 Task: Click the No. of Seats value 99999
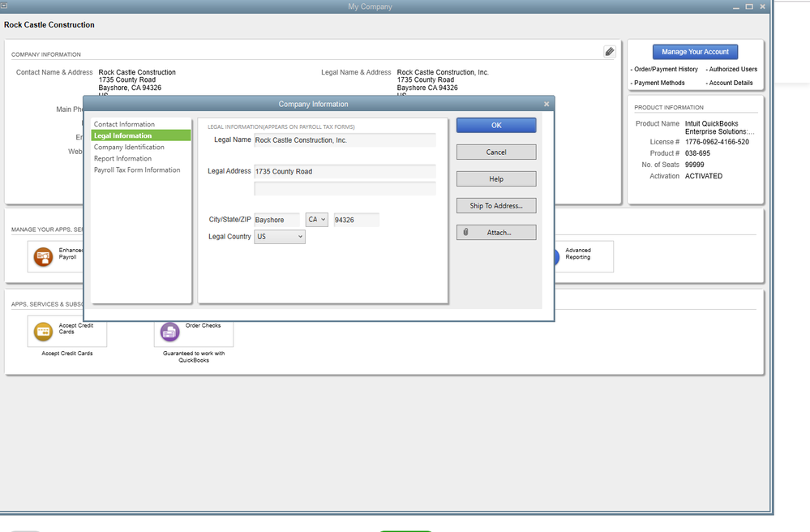[x=694, y=165]
